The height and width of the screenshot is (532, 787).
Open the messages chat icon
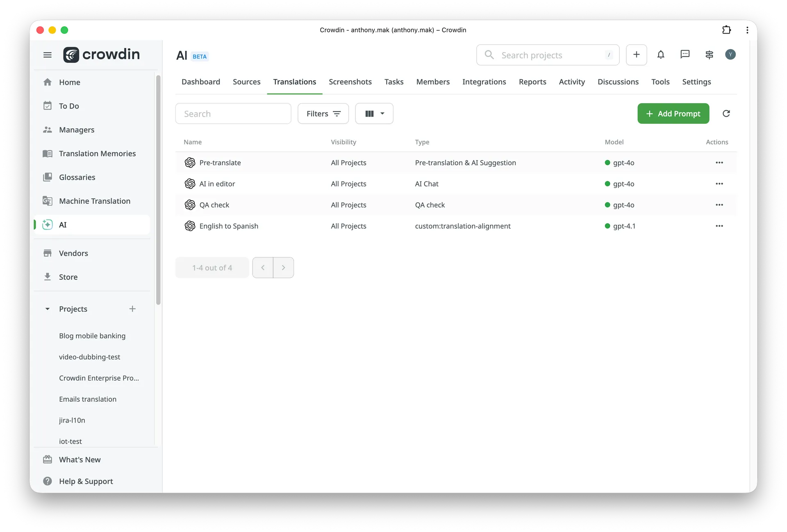[685, 55]
